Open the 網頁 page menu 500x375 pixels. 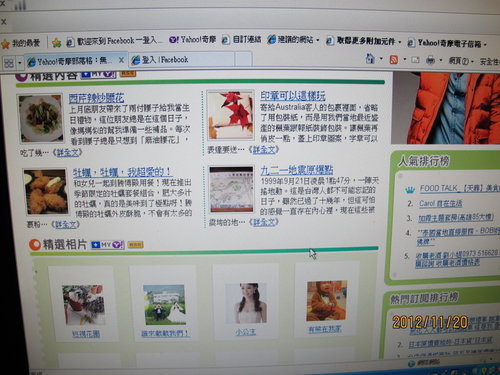[461, 61]
